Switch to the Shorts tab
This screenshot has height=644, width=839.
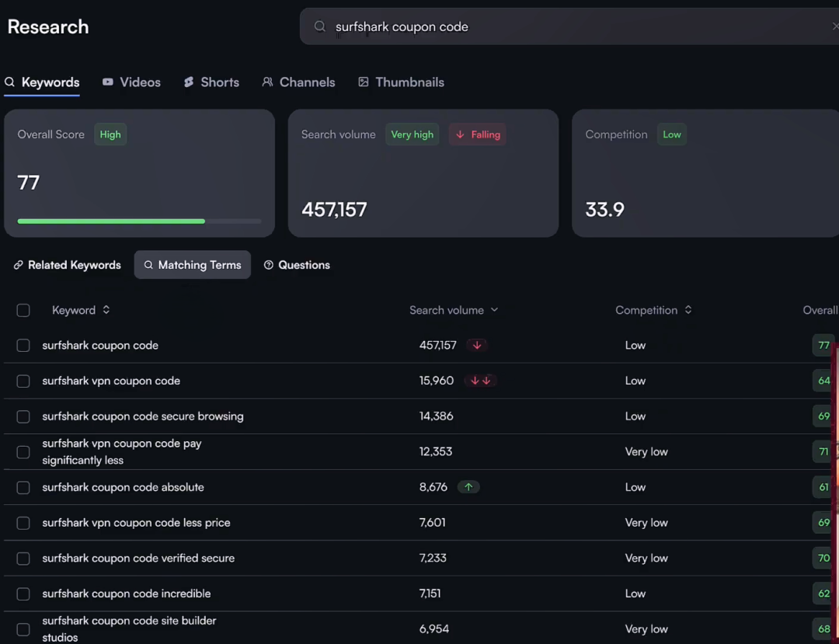211,82
